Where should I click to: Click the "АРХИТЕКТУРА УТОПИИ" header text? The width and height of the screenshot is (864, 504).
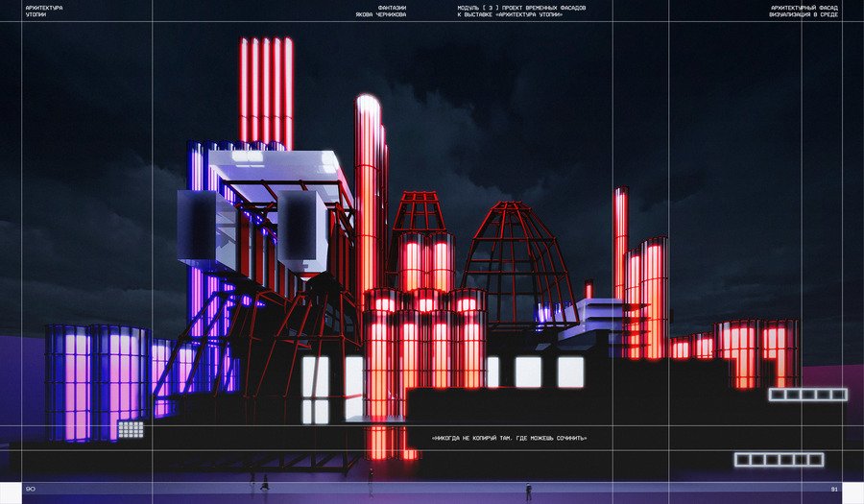[44, 12]
